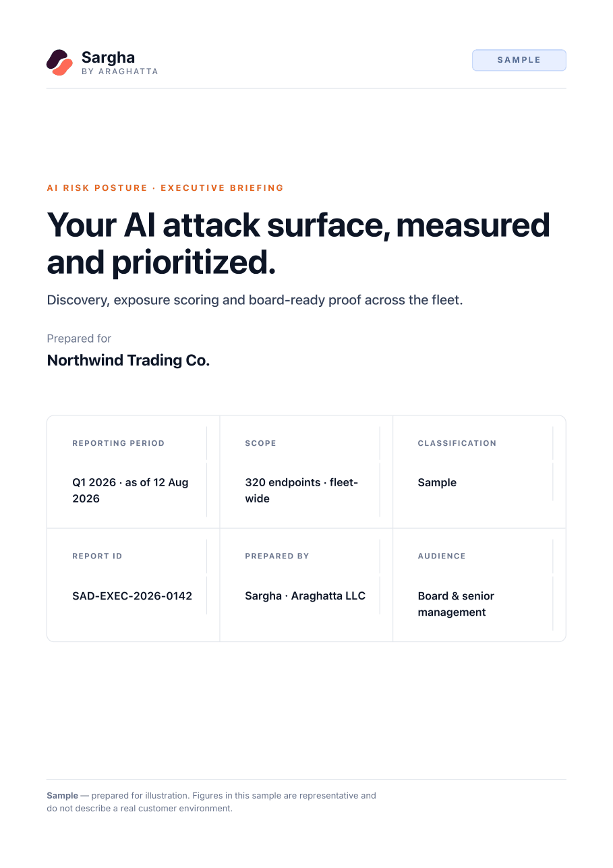
Task: Click the Sargha logo icon
Action: click(59, 62)
